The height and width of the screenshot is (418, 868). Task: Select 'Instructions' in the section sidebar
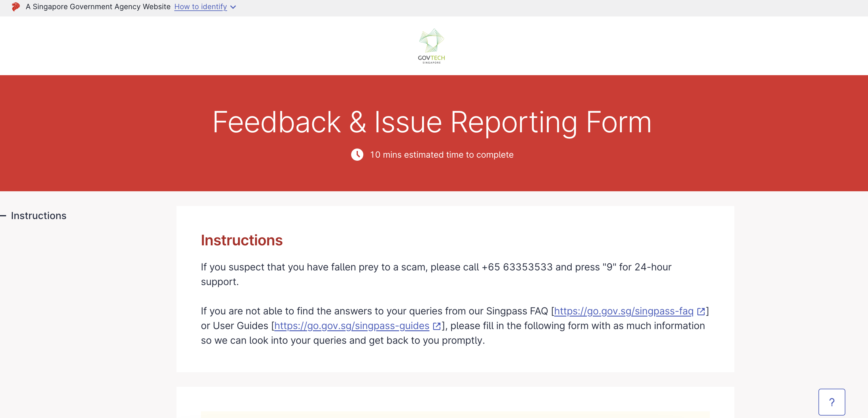[39, 215]
